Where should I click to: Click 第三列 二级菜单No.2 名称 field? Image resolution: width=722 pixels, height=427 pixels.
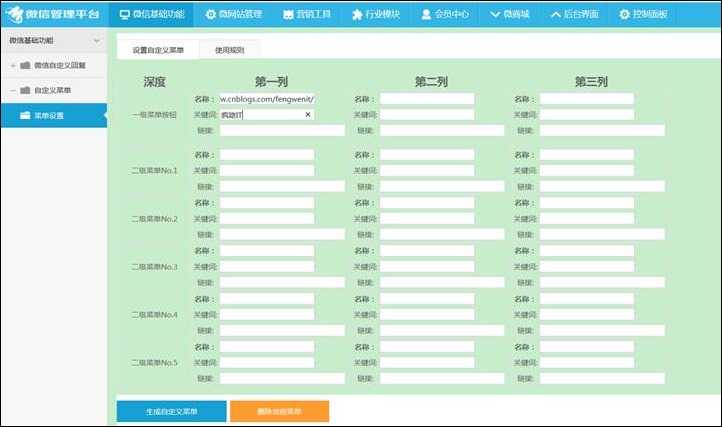click(x=587, y=203)
